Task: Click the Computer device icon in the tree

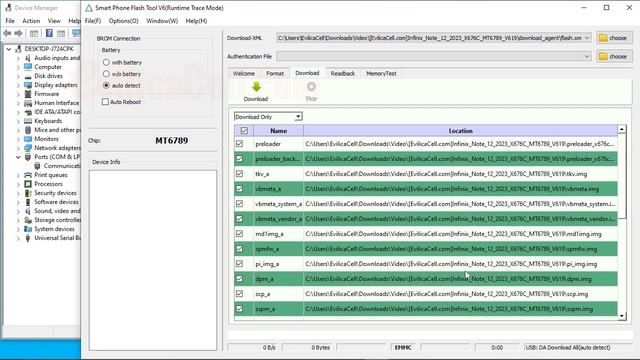Action: click(x=28, y=67)
